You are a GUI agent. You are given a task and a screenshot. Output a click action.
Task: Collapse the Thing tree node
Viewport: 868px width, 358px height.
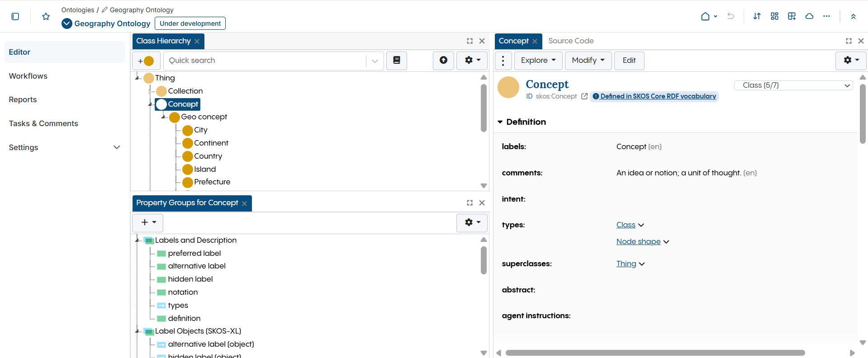[x=137, y=78]
